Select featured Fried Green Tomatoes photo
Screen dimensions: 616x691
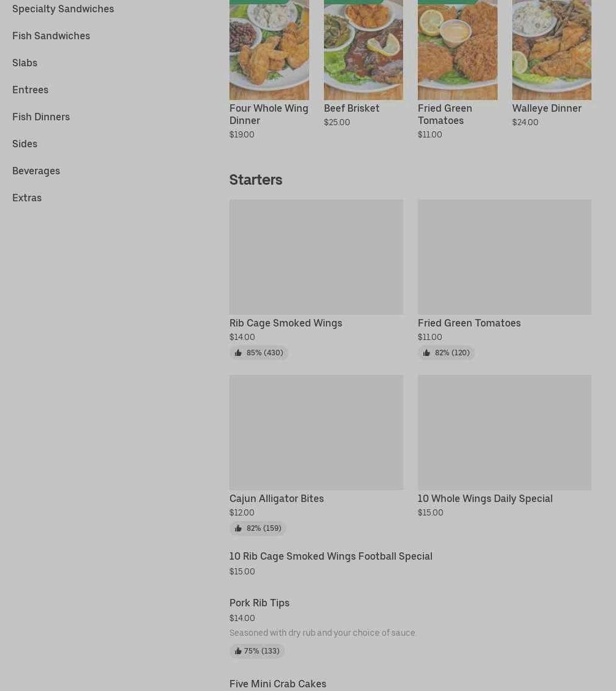(457, 50)
